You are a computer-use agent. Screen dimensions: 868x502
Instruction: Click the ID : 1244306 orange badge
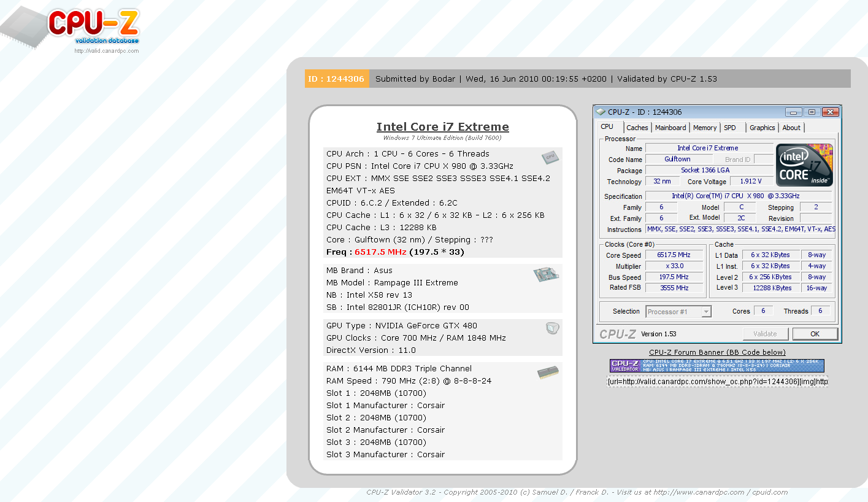click(337, 79)
